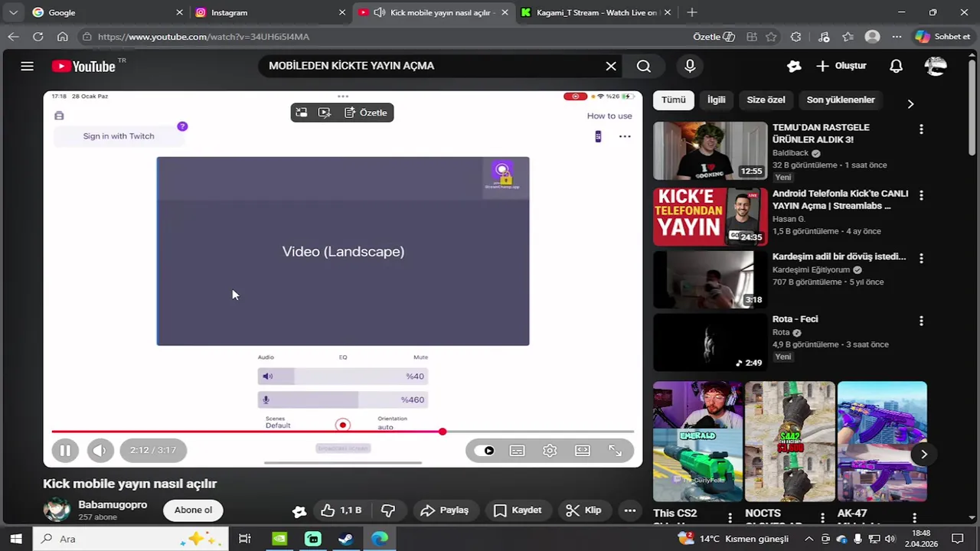Clear the YouTube search box text
This screenshot has width=980, height=551.
pyautogui.click(x=611, y=66)
